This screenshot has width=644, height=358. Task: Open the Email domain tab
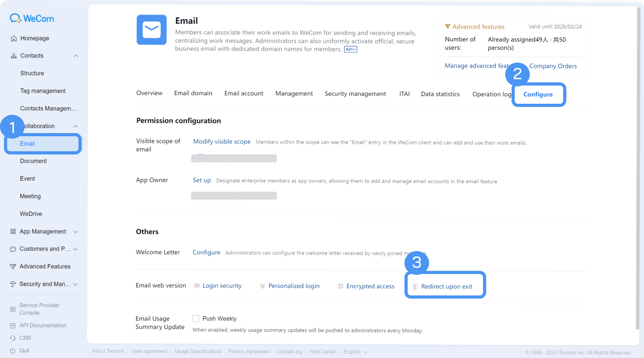click(x=193, y=93)
